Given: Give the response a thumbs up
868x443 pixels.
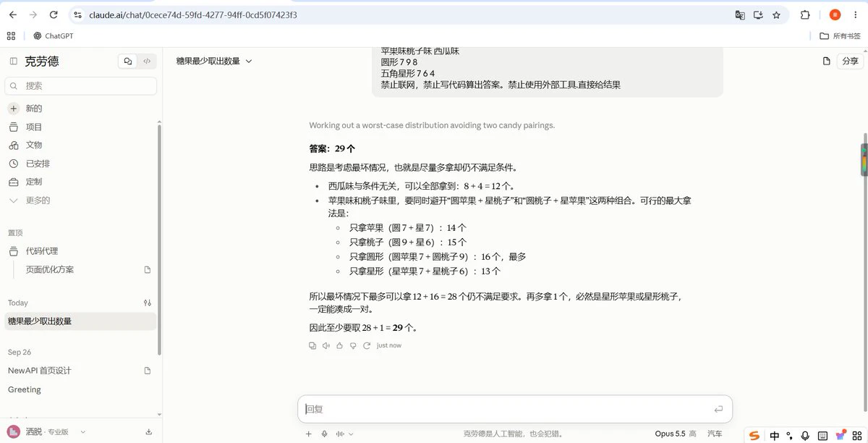Looking at the screenshot, I should point(340,345).
